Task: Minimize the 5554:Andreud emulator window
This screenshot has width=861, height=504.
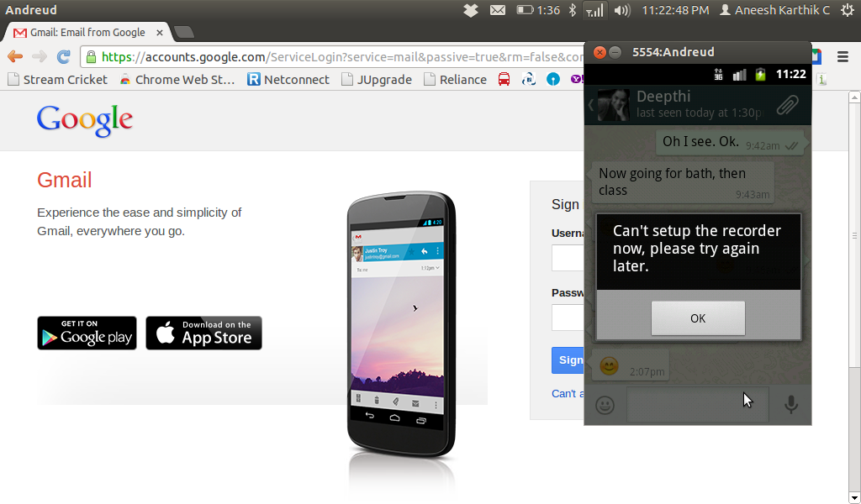Action: [615, 52]
